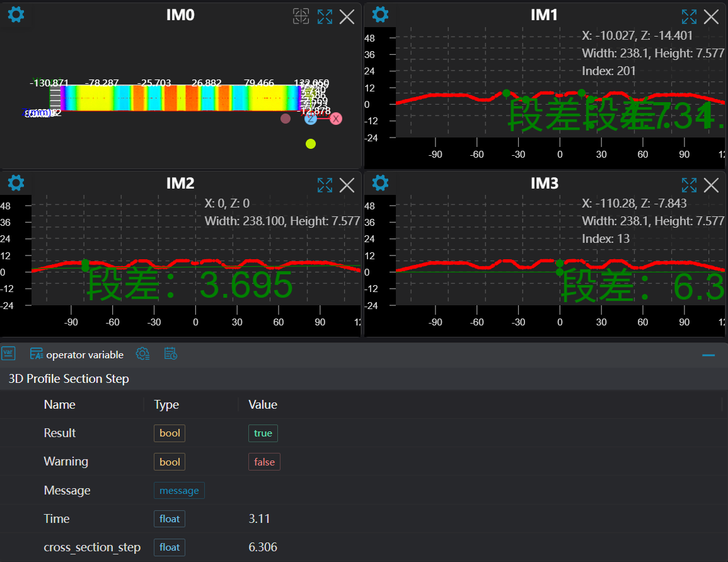The image size is (728, 562).
Task: Click the blue Z axis gizmo ball
Action: point(311,119)
